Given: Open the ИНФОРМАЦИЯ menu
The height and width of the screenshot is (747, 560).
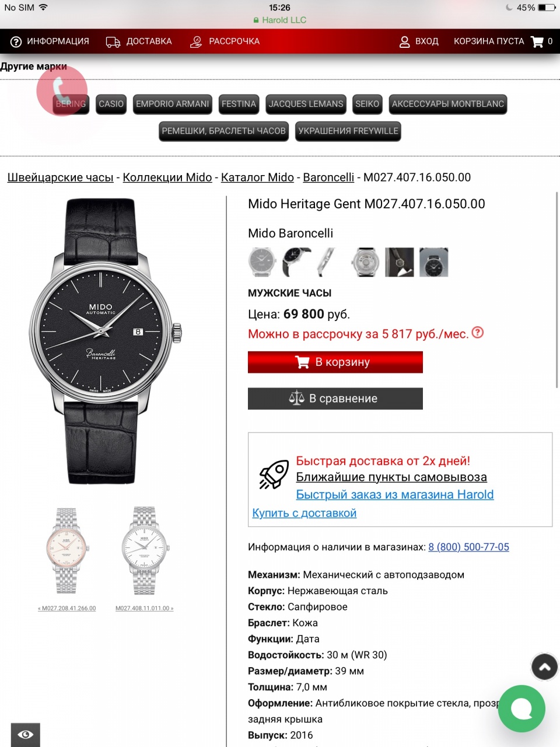Looking at the screenshot, I should pos(50,41).
